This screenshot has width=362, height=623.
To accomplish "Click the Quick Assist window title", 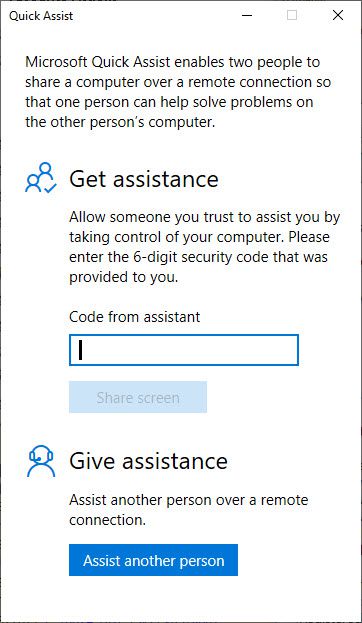I will pos(41,16).
